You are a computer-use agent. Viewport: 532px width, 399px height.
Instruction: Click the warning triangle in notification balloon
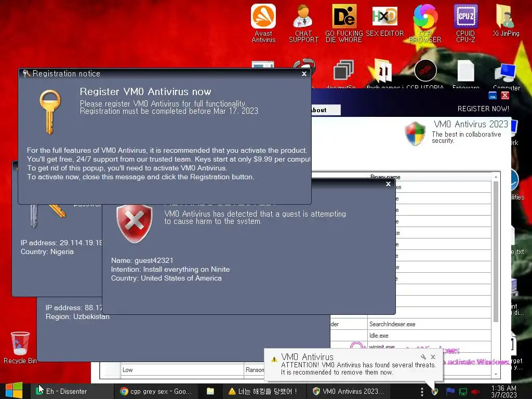coord(274,360)
